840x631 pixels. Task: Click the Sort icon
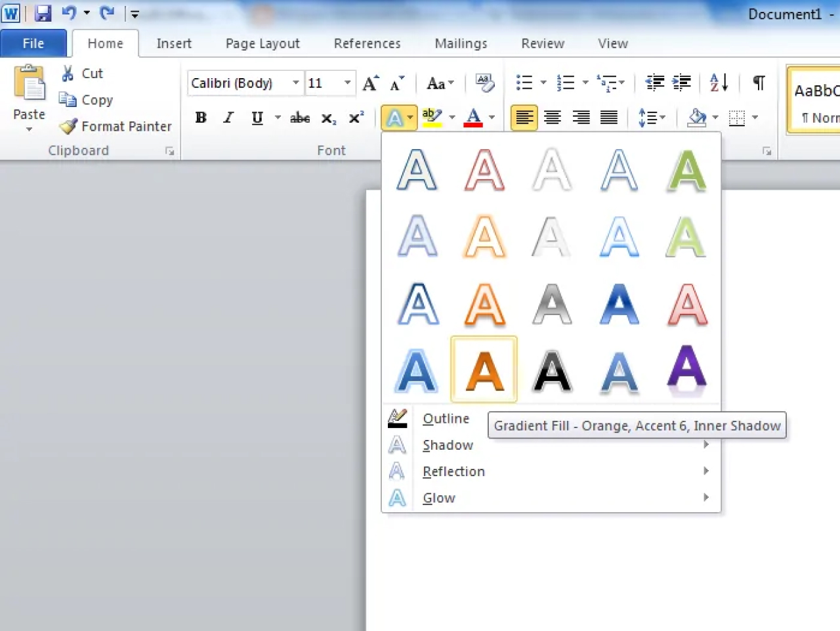coord(717,83)
